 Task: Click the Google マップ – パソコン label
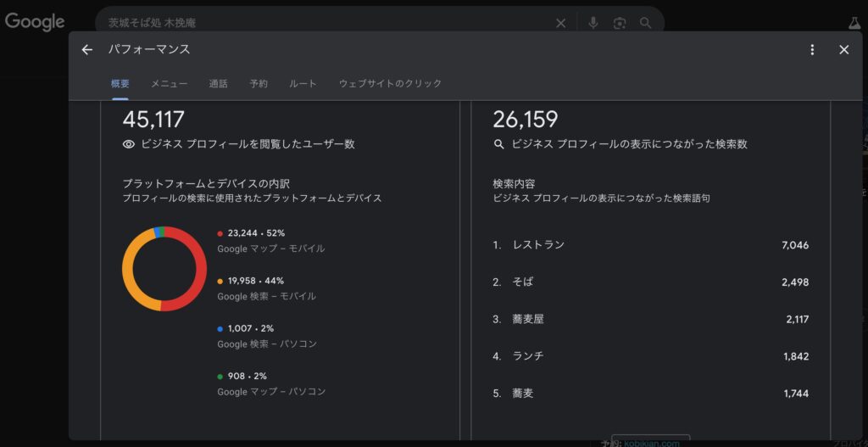272,392
